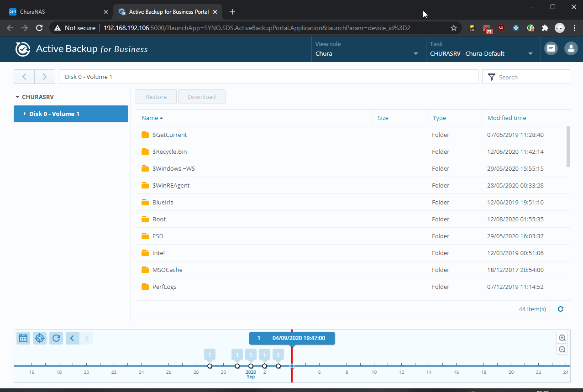Open the timeline calendar picker
Screen dimensions: 583x392
coord(23,338)
